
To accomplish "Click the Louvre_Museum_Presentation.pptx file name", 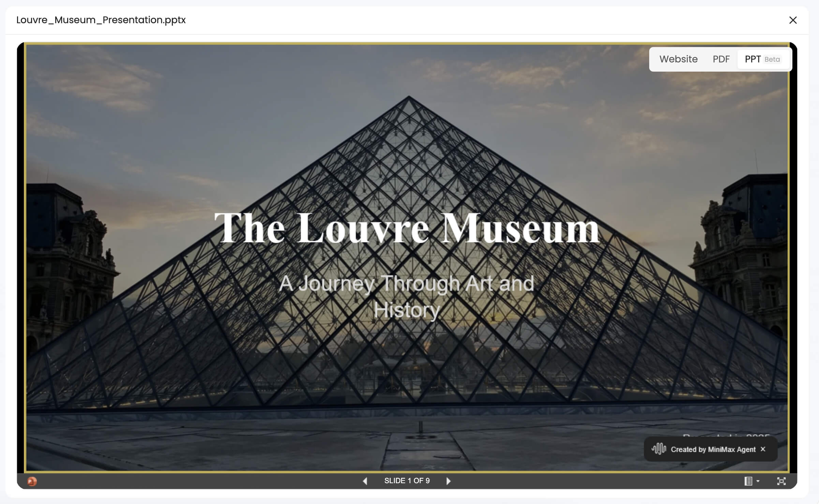I will [101, 20].
